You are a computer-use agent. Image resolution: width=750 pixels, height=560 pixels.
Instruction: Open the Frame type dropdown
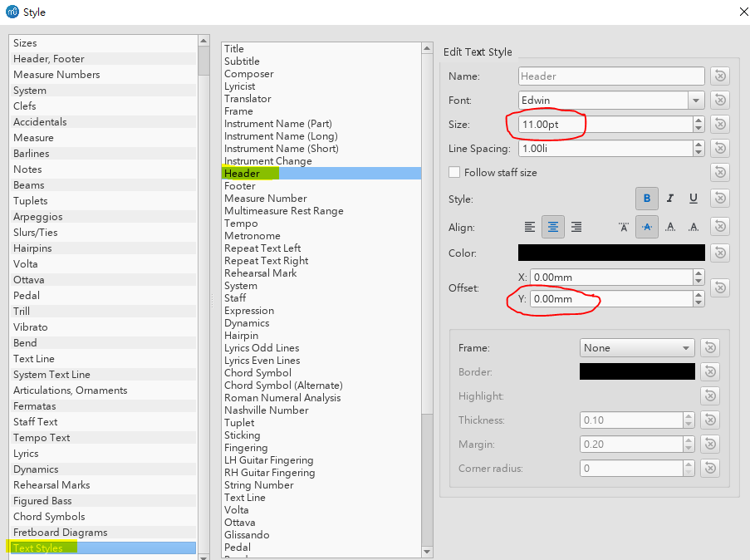[637, 347]
